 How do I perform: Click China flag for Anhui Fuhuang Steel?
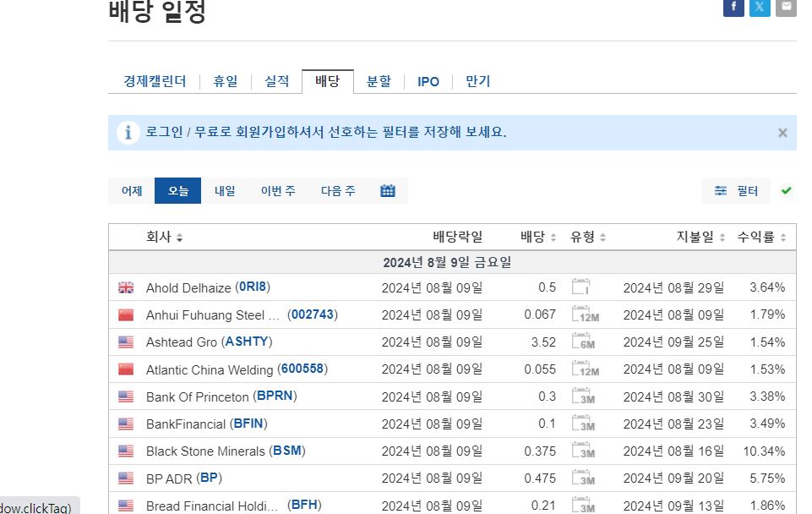tap(126, 315)
